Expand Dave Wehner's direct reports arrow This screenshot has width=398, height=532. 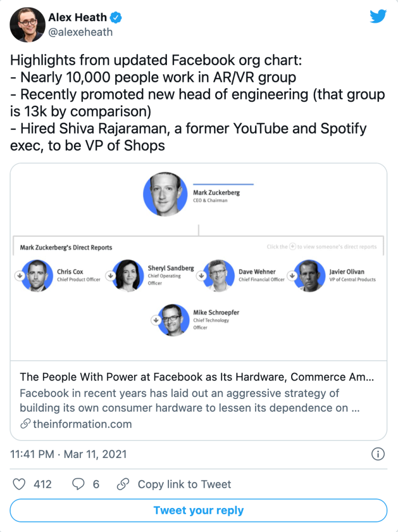(201, 276)
